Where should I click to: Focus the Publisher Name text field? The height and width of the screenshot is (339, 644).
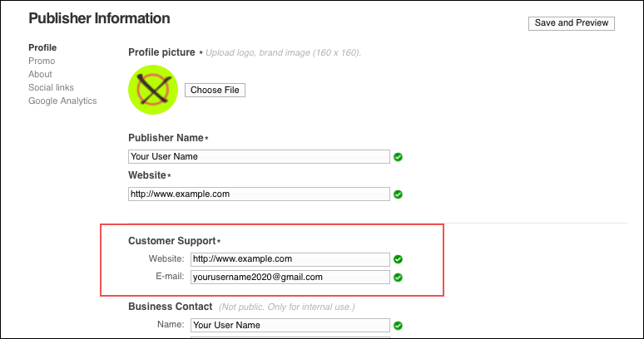tap(259, 156)
